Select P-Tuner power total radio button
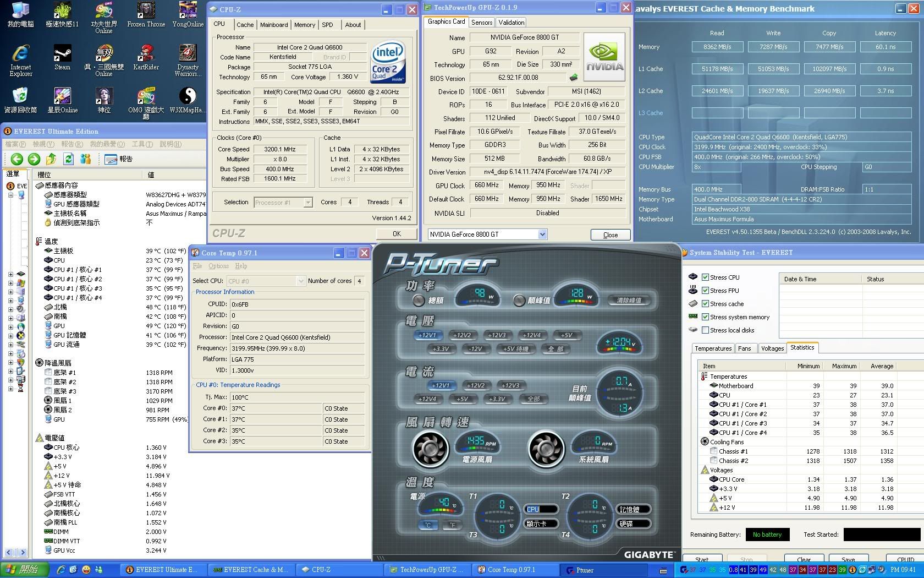The image size is (924, 578). [x=419, y=300]
